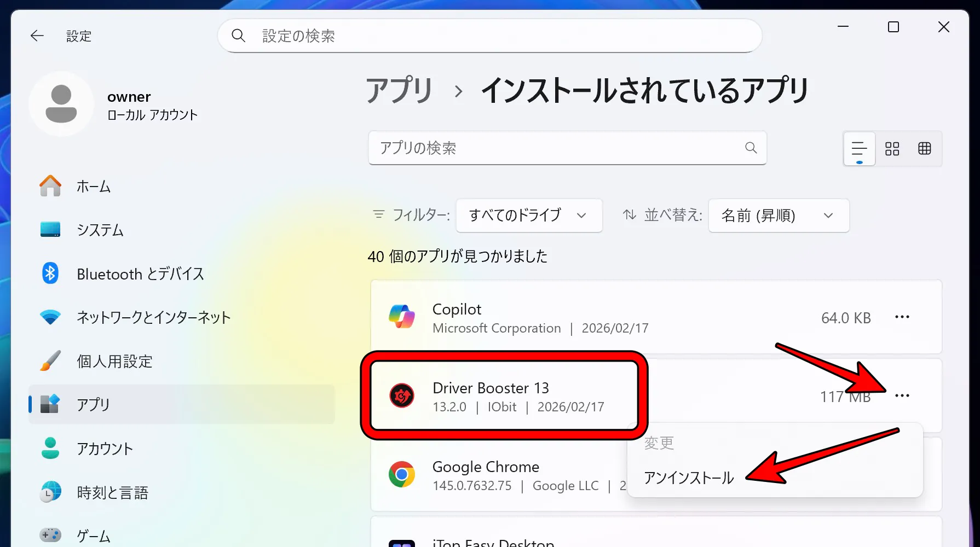This screenshot has height=547, width=980.
Task: Open ネットワークとインターネット Wi-Fi icon
Action: pyautogui.click(x=50, y=317)
